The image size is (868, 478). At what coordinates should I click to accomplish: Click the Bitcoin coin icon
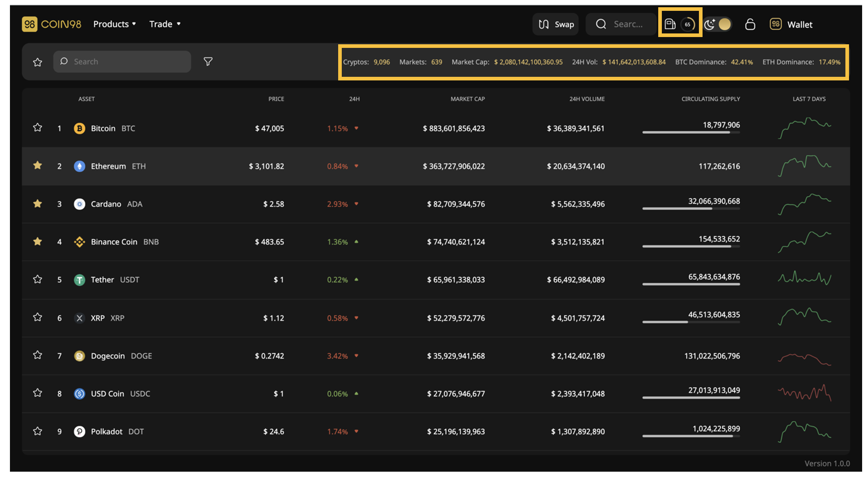(x=80, y=128)
